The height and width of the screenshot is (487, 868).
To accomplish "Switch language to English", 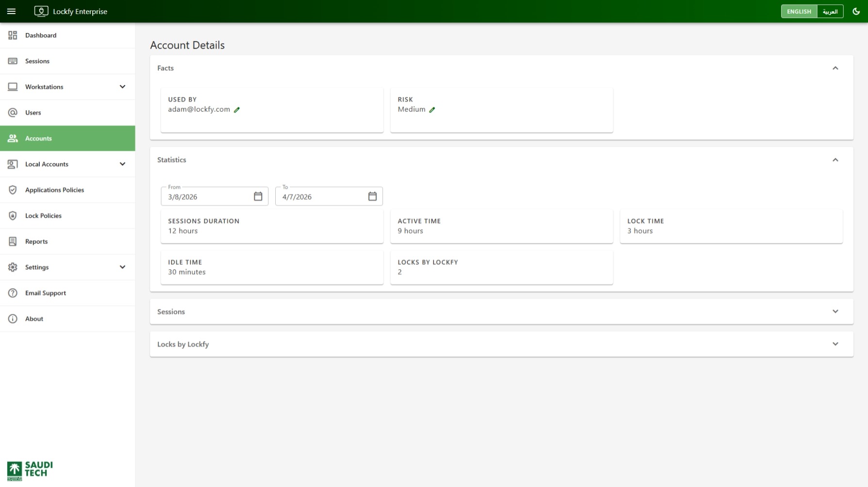I will 799,11.
